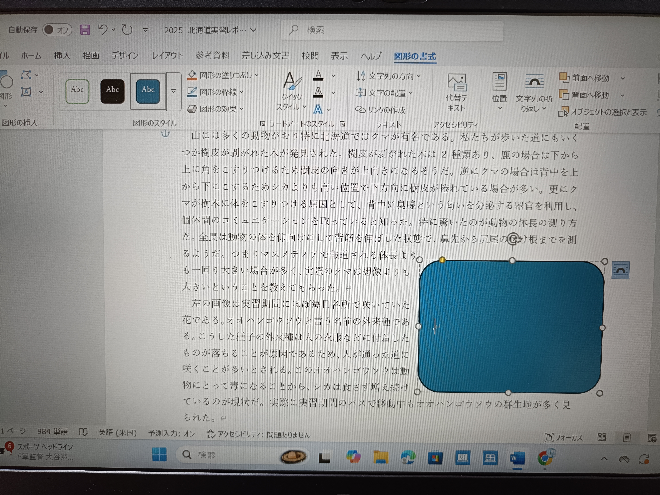Click リンクの作成 (Create Link) button
The image size is (660, 495).
point(380,109)
